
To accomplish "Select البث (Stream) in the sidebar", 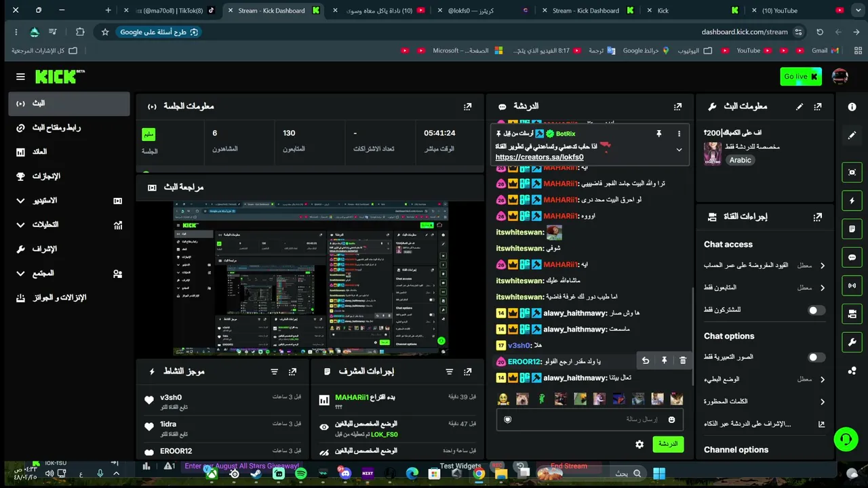I will coord(69,103).
